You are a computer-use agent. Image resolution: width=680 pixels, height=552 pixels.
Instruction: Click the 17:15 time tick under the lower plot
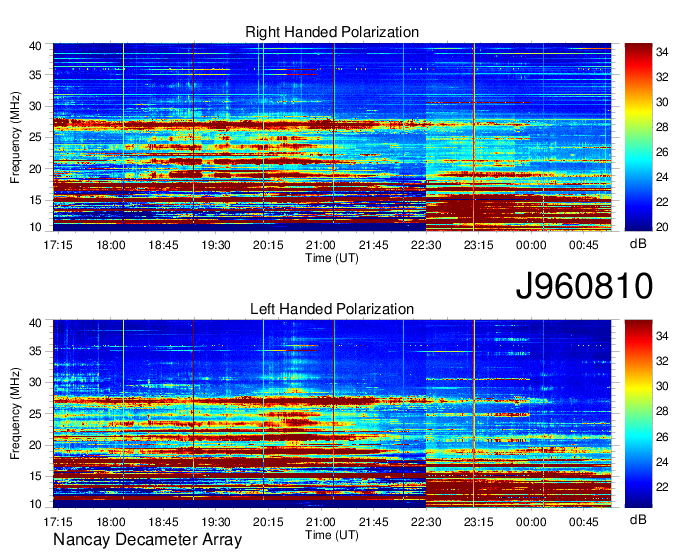pyautogui.click(x=58, y=522)
